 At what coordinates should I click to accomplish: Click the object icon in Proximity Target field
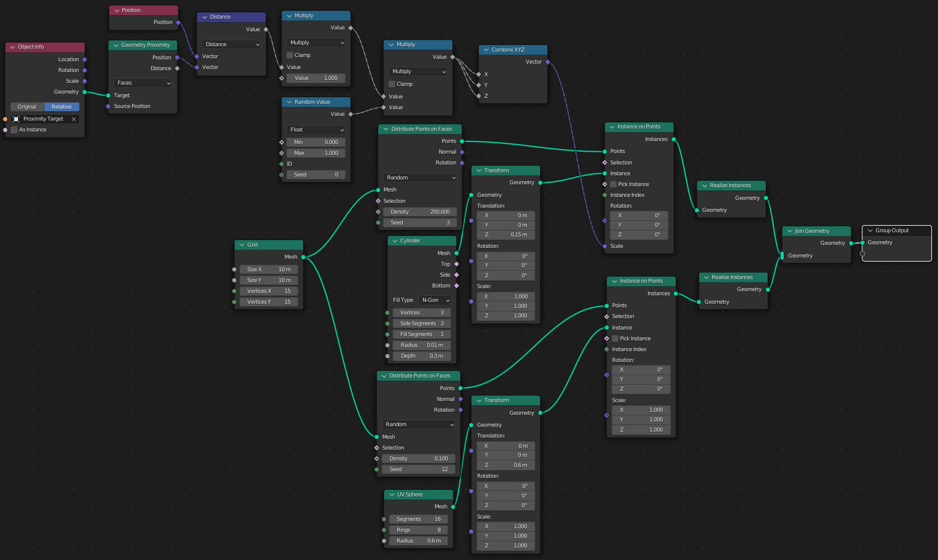16,119
